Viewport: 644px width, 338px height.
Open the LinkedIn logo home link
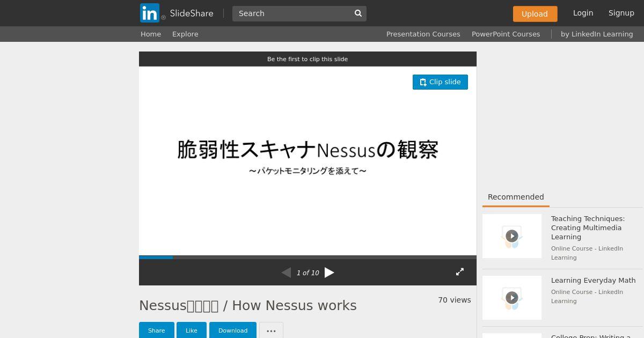click(150, 13)
